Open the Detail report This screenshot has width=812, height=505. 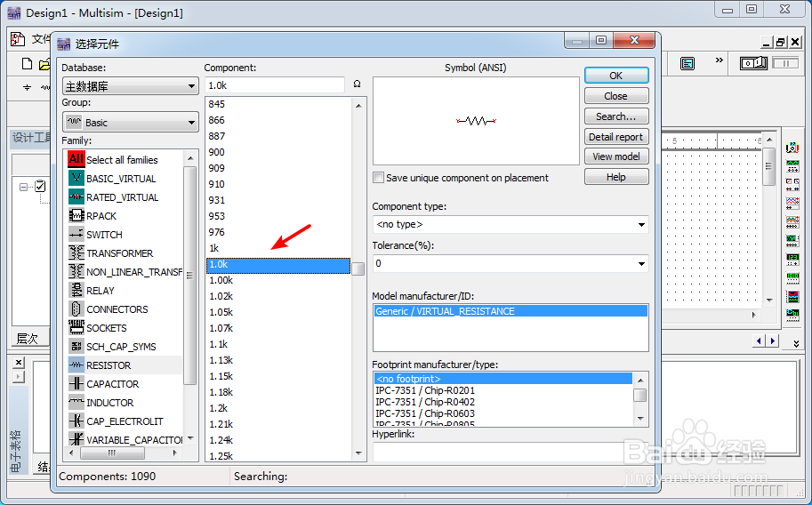(x=615, y=137)
